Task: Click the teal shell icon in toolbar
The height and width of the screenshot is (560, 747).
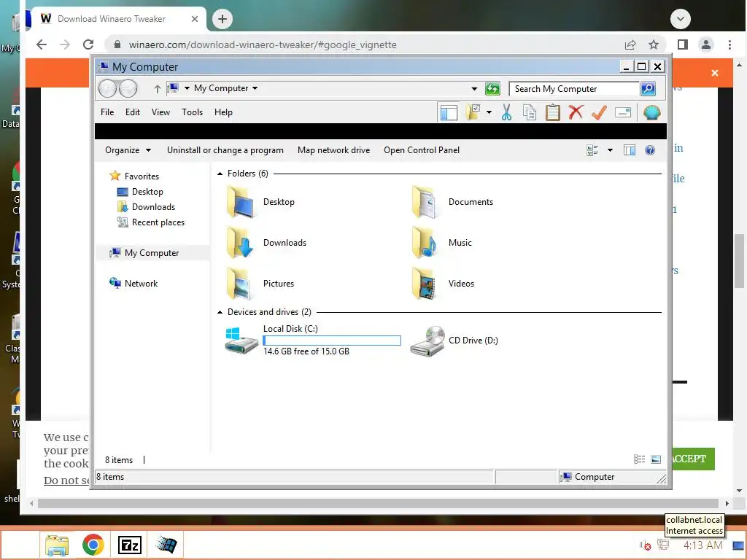Action: pyautogui.click(x=651, y=112)
